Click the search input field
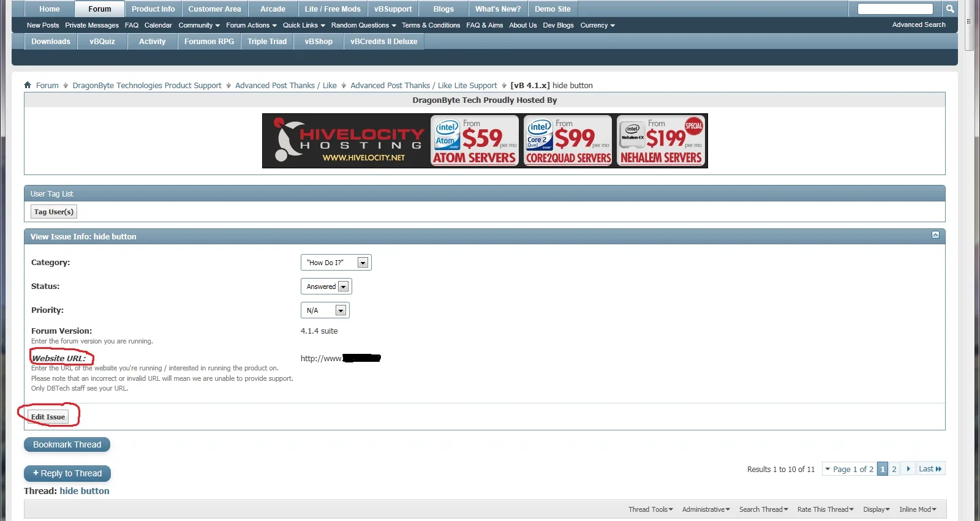The image size is (980, 521). tap(895, 9)
